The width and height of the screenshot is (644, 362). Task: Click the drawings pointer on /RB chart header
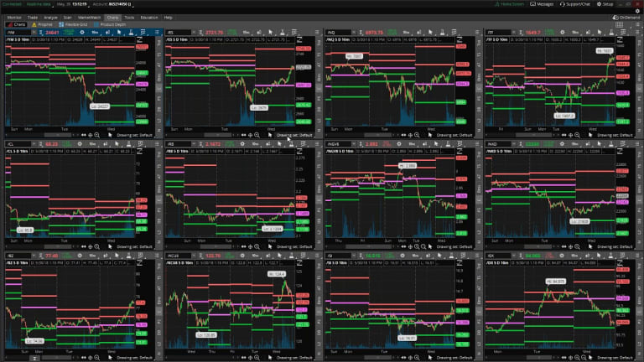[280, 144]
